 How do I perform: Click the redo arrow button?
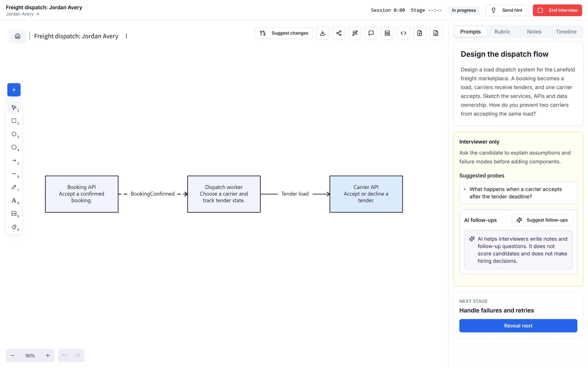point(78,356)
